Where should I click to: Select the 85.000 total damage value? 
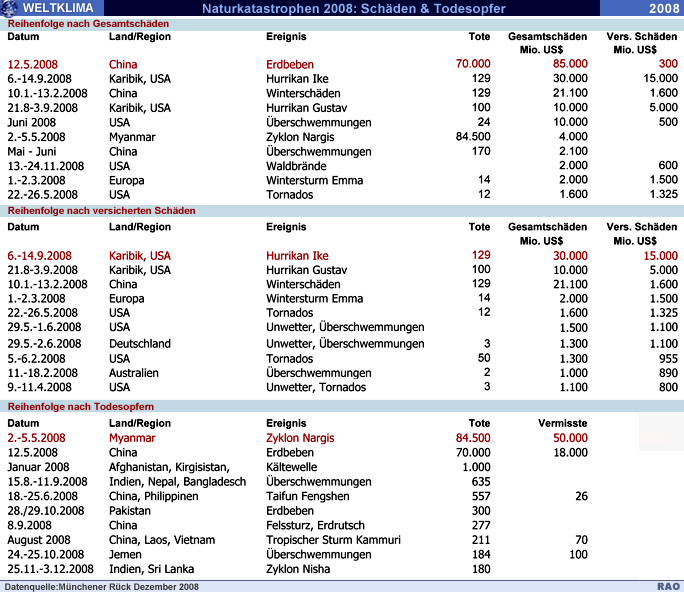[570, 64]
